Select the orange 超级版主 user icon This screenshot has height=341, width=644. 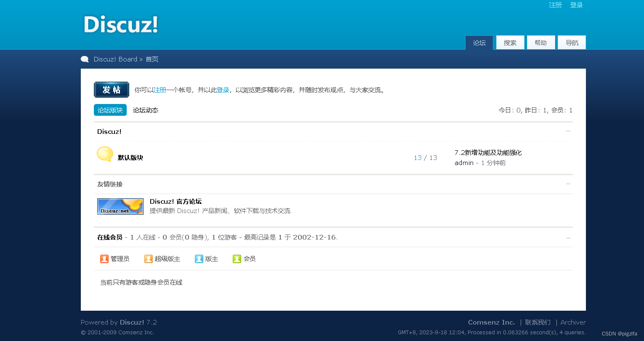tap(148, 259)
